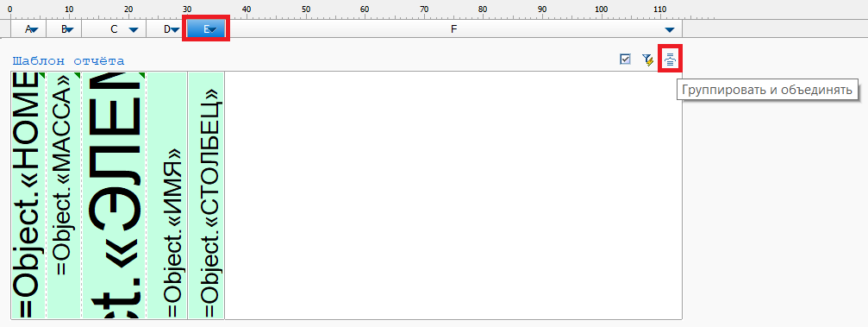Open dropdown arrow at right of column F
The width and height of the screenshot is (868, 327).
(x=670, y=30)
